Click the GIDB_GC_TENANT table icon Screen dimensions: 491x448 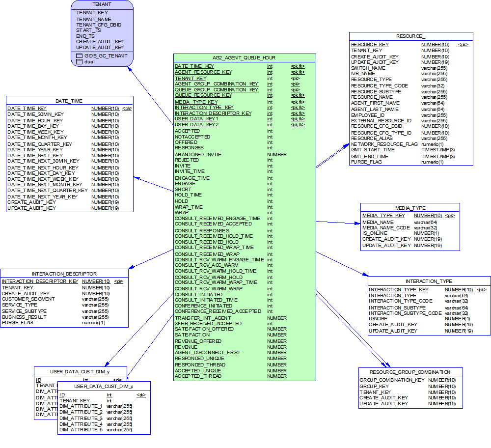pos(80,56)
